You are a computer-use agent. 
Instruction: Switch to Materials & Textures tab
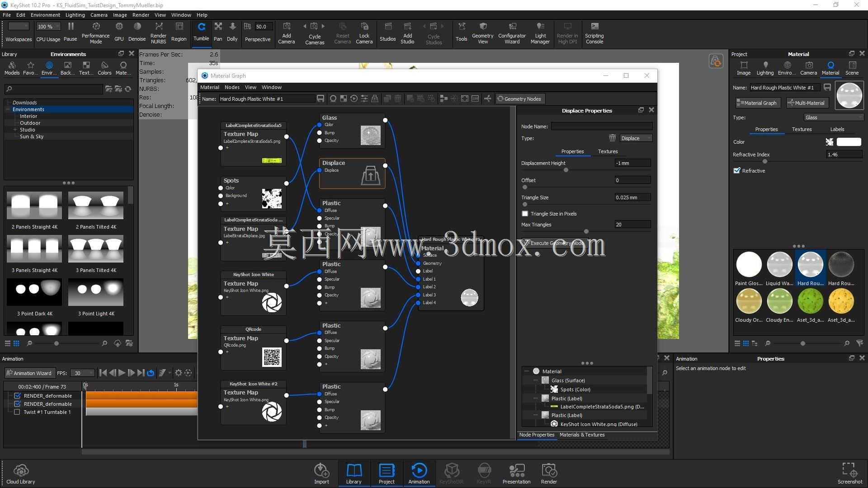pyautogui.click(x=582, y=435)
